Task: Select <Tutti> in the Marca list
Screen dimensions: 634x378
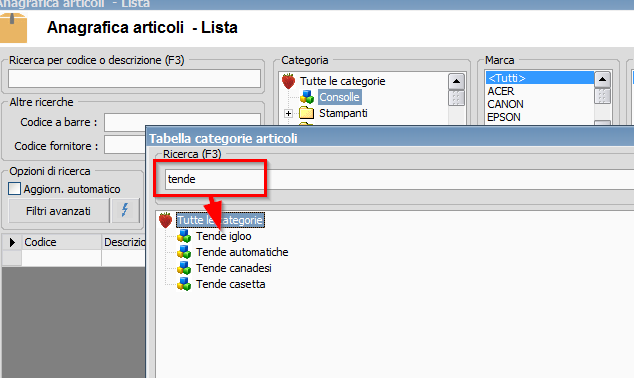Action: (540, 78)
